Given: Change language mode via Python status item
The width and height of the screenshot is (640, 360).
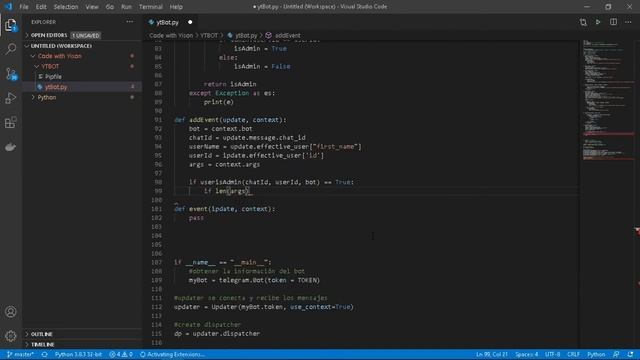Looking at the screenshot, I should point(596,354).
